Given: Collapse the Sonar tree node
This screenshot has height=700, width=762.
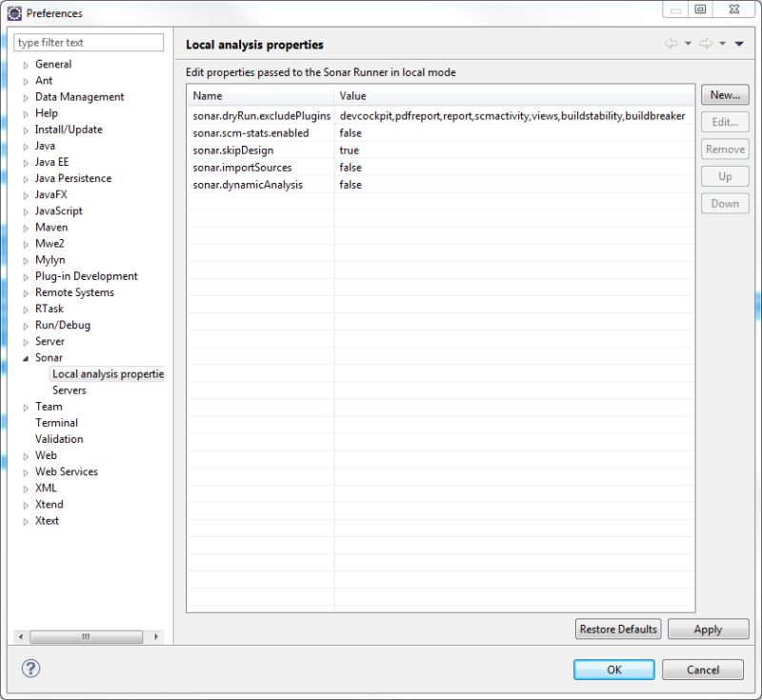Looking at the screenshot, I should tap(24, 357).
